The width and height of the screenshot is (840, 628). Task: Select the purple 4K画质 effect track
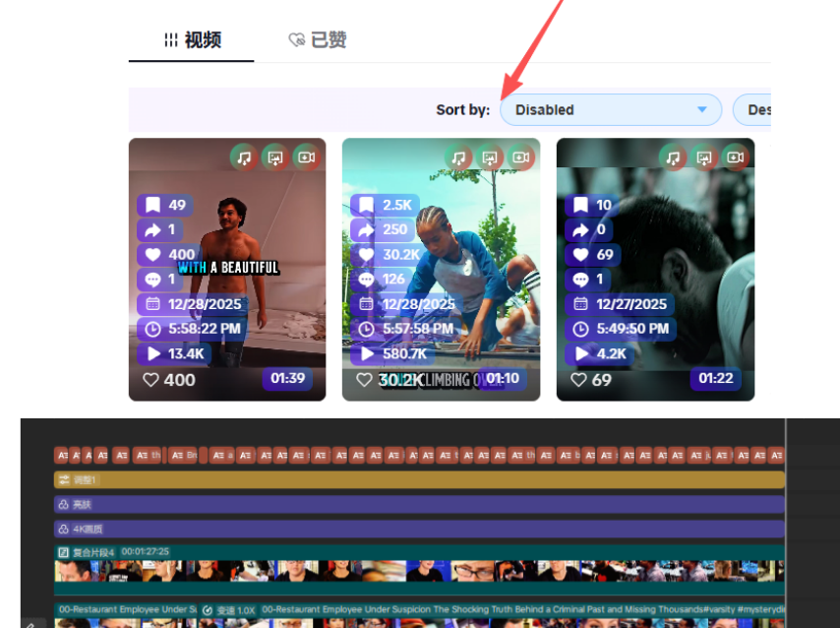(x=419, y=529)
